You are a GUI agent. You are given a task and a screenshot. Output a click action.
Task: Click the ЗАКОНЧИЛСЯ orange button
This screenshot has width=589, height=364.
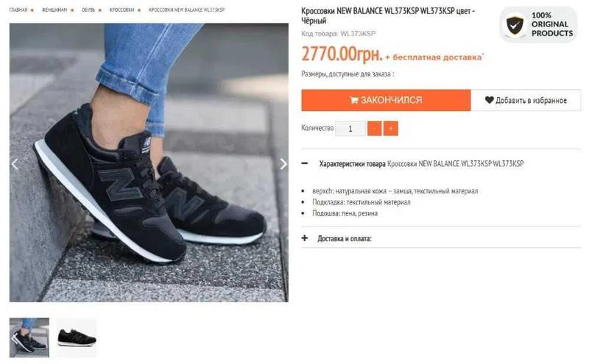point(386,100)
